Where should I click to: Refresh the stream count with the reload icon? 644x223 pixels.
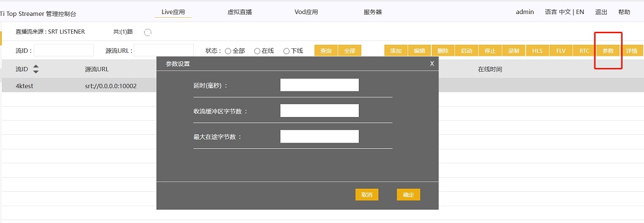point(148,32)
